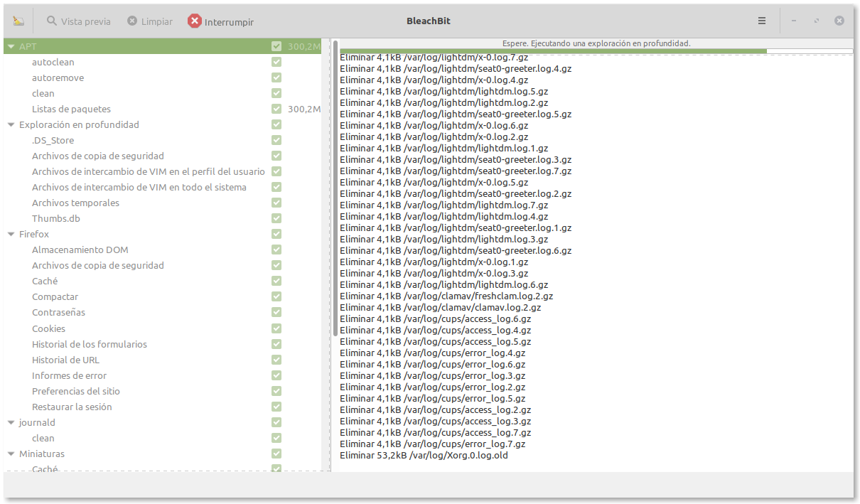Toggle the Thumbs.db checkbox
This screenshot has width=860, height=504.
click(x=276, y=218)
